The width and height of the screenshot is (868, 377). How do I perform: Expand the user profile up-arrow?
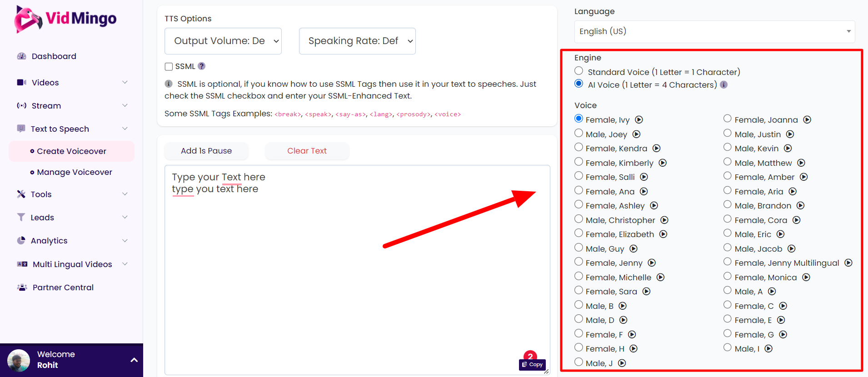click(x=134, y=360)
